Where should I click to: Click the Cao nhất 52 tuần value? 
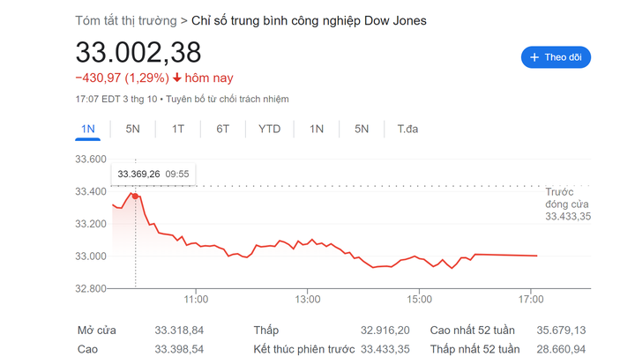561,331
